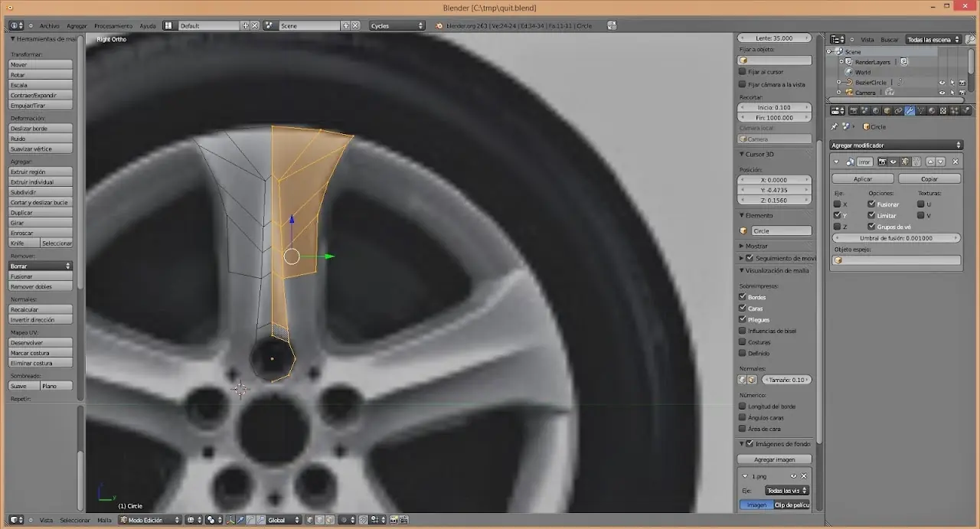Open the Modifiers wrench tab
Viewport: 980px width, 529px height.
point(910,110)
